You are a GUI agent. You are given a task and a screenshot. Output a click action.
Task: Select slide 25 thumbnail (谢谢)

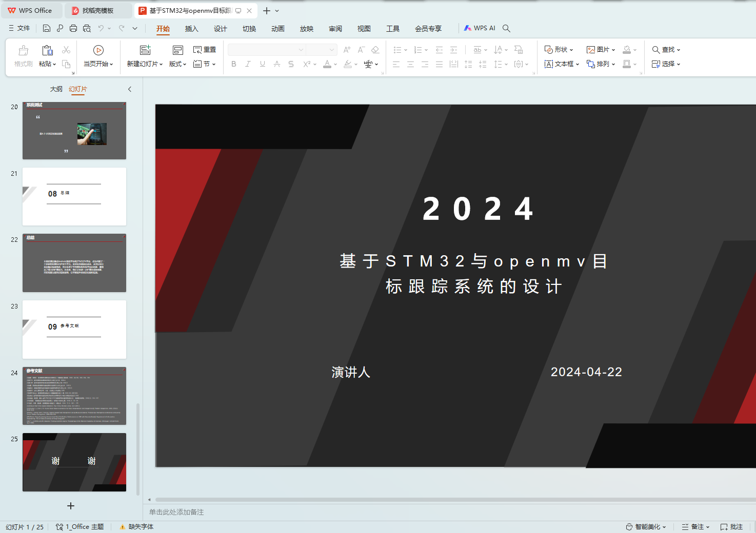74,462
